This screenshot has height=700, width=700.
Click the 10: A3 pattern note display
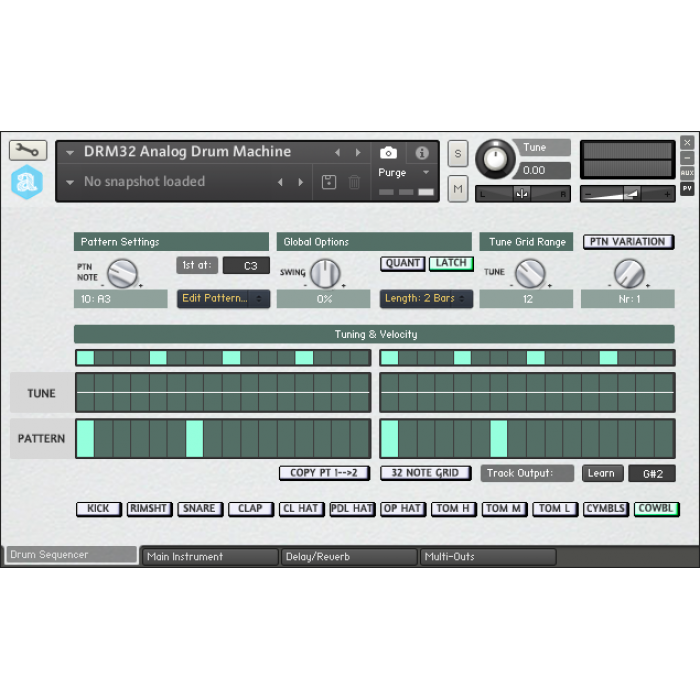121,299
